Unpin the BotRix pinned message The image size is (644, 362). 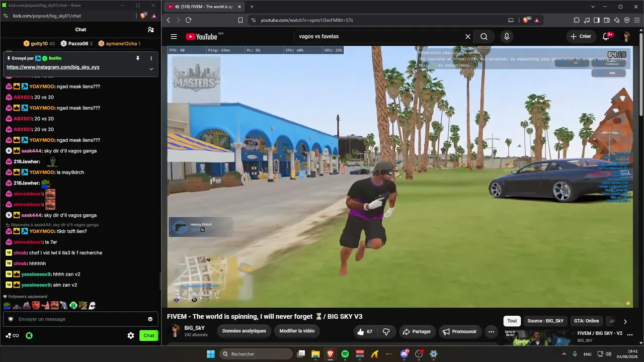pyautogui.click(x=137, y=58)
